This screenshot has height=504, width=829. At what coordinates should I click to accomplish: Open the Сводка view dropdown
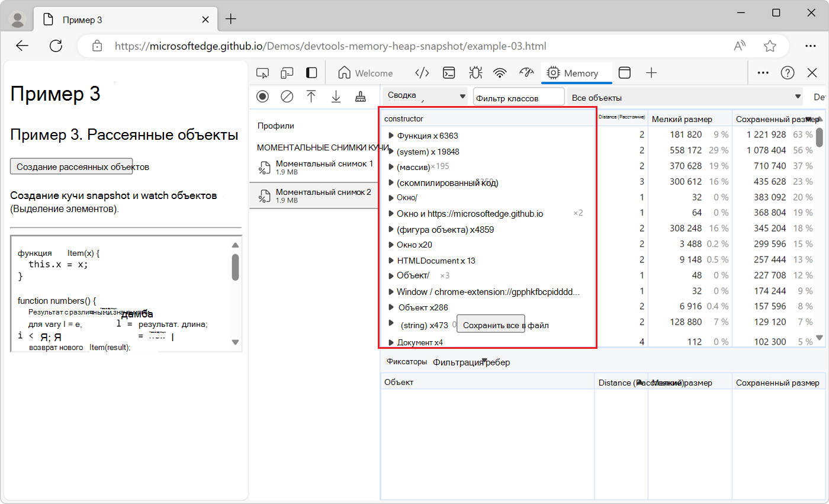coord(426,96)
